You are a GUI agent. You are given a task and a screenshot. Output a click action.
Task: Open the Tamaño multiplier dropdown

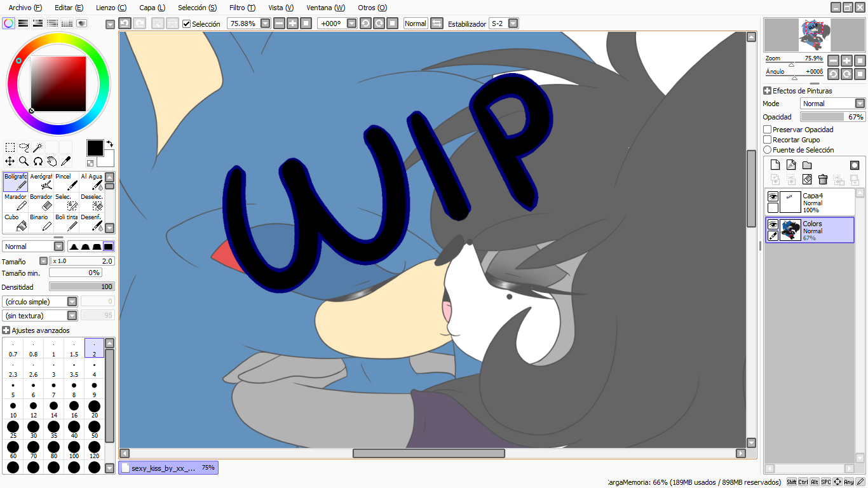[x=43, y=261]
